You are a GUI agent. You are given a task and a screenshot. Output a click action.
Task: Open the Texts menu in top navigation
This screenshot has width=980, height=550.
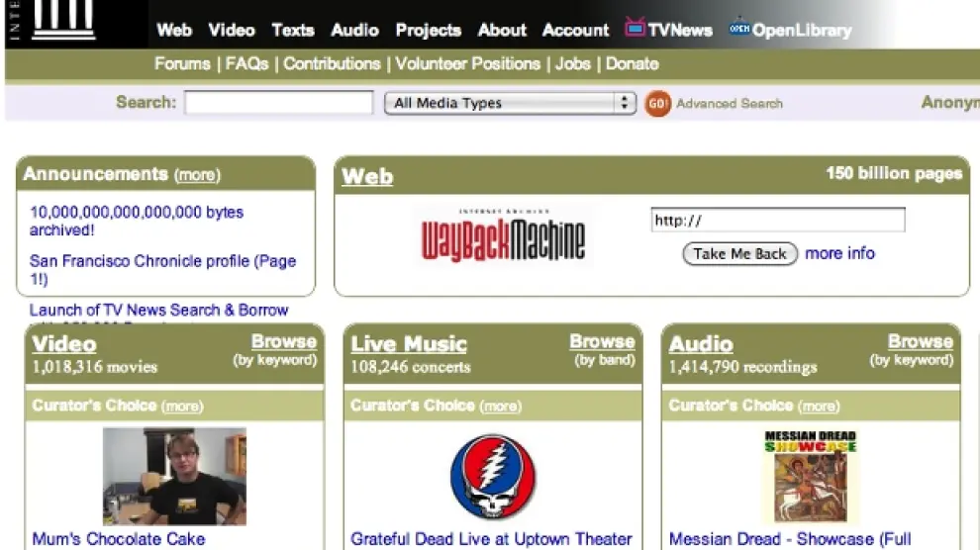292,30
